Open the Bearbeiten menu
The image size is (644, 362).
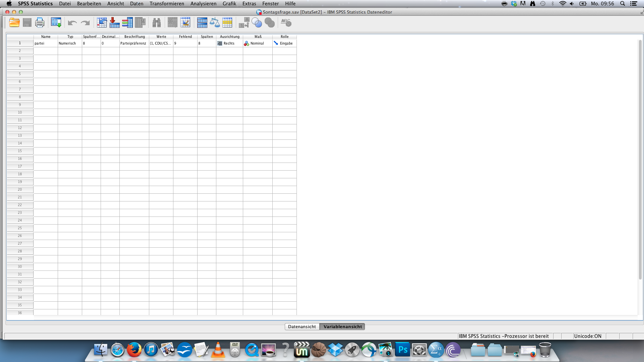click(x=89, y=4)
